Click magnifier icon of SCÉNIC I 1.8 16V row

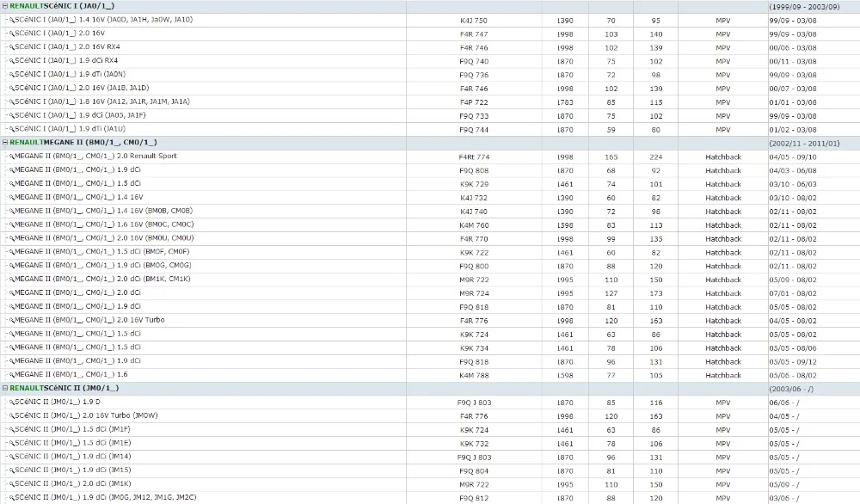(11, 102)
